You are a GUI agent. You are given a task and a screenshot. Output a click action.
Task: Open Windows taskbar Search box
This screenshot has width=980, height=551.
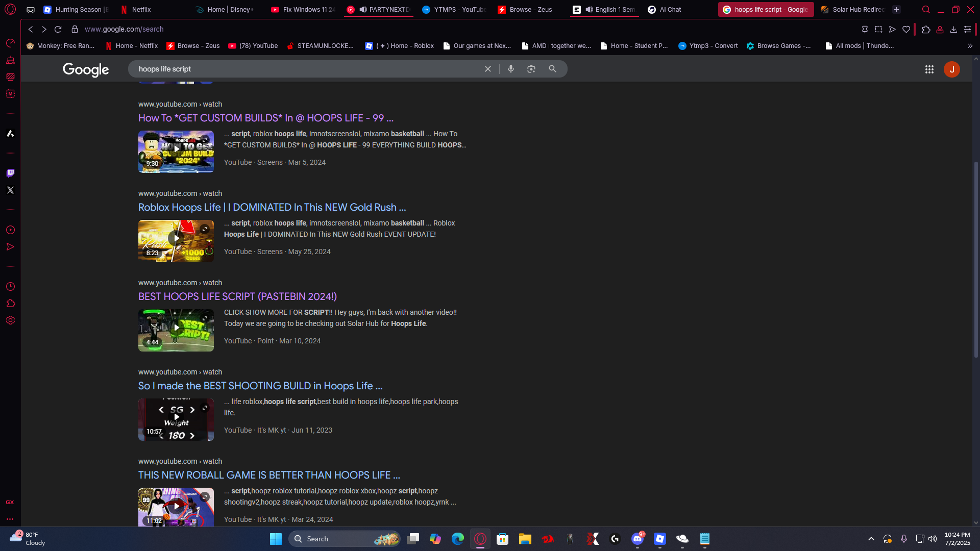tap(345, 539)
